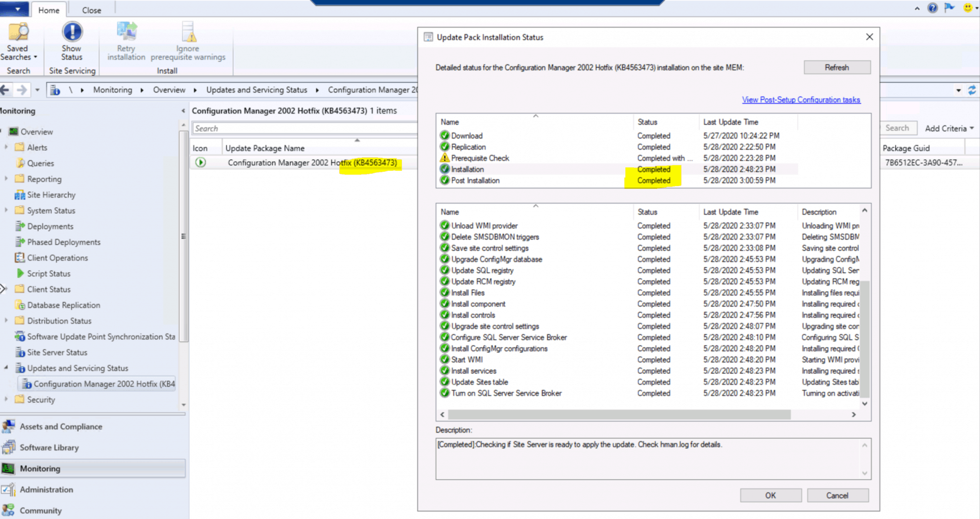The width and height of the screenshot is (980, 519).
Task: Expand the System Status tree node
Action: click(6, 210)
